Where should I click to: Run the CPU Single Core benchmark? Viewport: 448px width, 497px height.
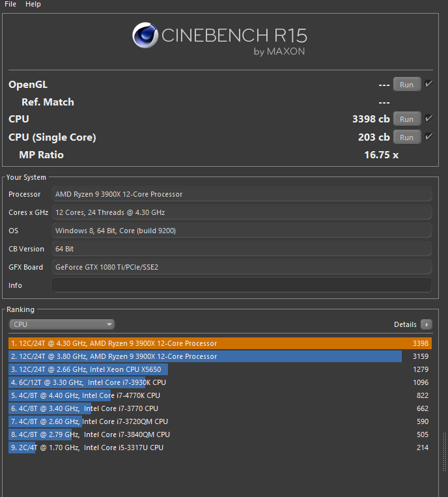tap(407, 137)
